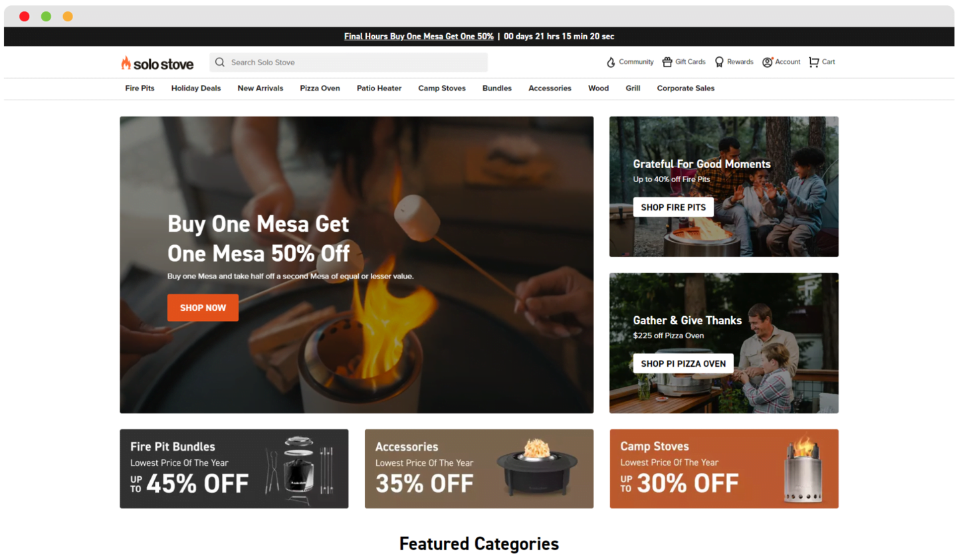Open Community via the flame icon
The width and height of the screenshot is (957, 560).
(x=611, y=62)
